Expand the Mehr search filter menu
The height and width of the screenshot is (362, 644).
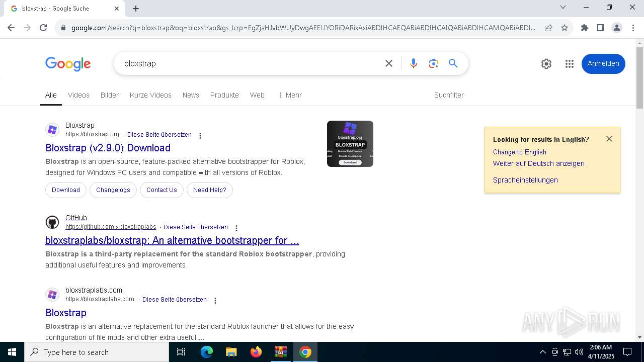coord(290,95)
